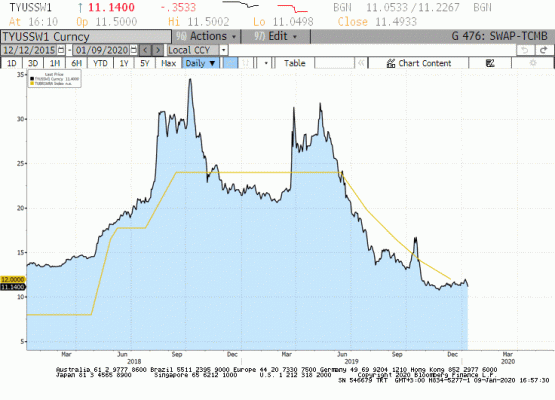The image size is (555, 400).
Task: Click the Hi 11.5002 value
Action: (208, 22)
